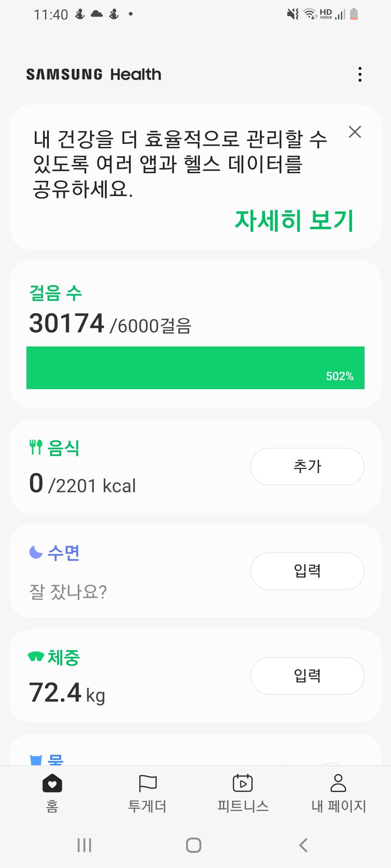Open the three-dot more options menu
This screenshot has height=868, width=391.
(360, 74)
